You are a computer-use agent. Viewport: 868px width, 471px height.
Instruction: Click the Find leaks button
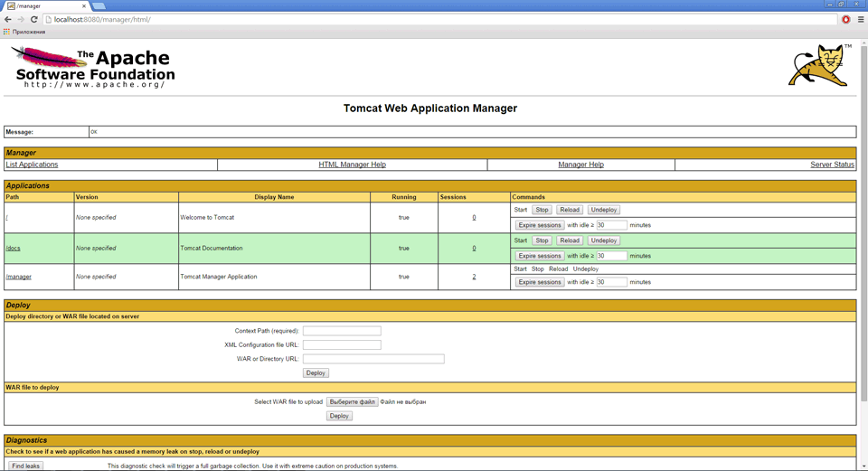[x=25, y=466]
